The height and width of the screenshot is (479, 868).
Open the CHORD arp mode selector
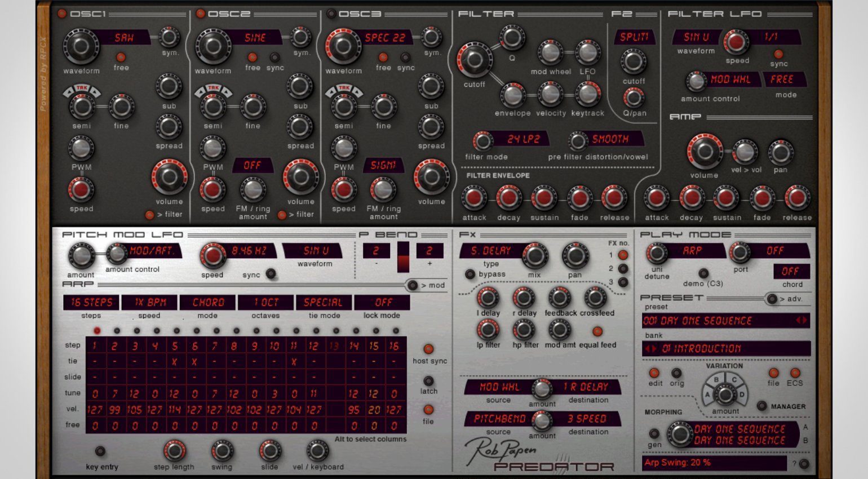208,303
